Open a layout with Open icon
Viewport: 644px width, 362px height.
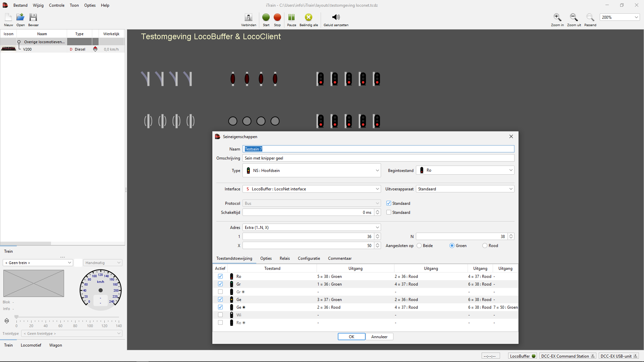tap(20, 17)
